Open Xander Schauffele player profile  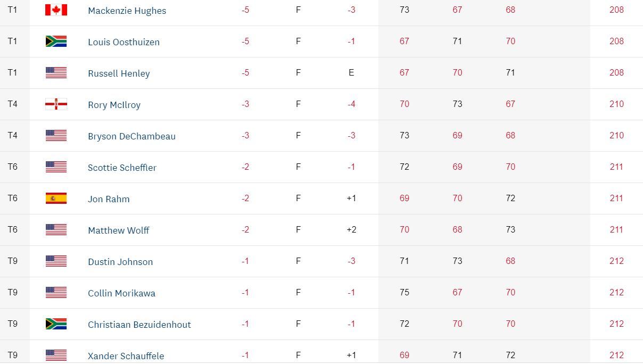click(126, 356)
